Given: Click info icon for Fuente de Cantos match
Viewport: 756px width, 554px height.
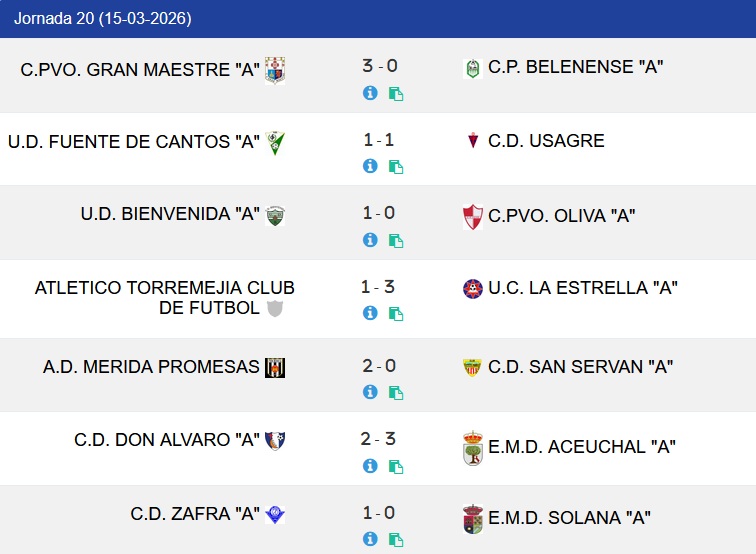Looking at the screenshot, I should pyautogui.click(x=370, y=166).
